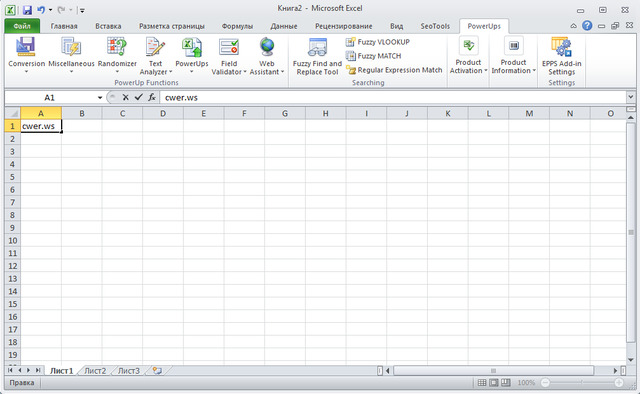Screen dimensions: 640x394
Task: Open the Undo history dropdown arrow
Action: point(51,10)
